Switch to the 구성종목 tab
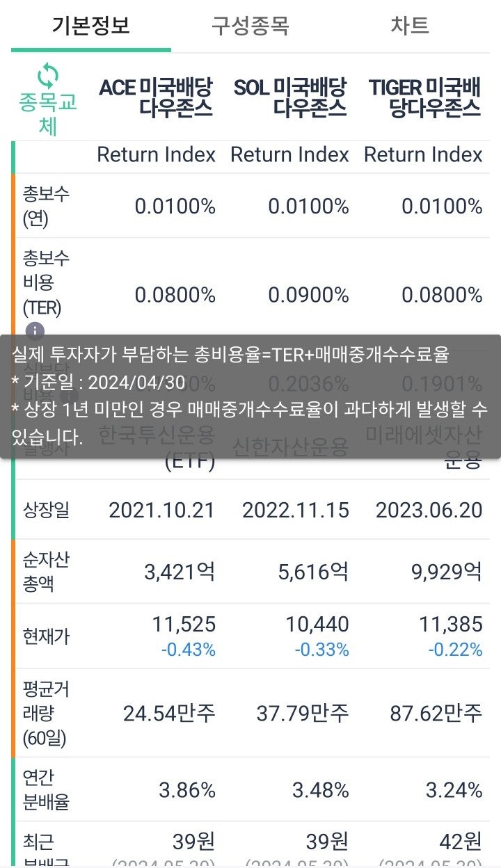The image size is (501, 868). pos(250,26)
